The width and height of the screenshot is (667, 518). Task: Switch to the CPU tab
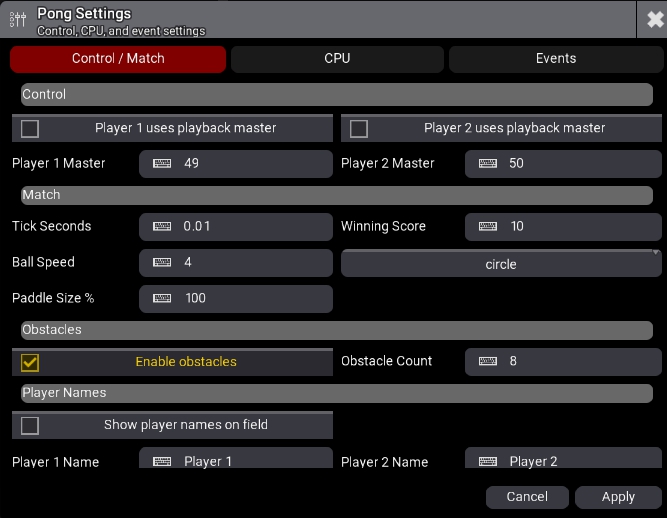coord(337,59)
